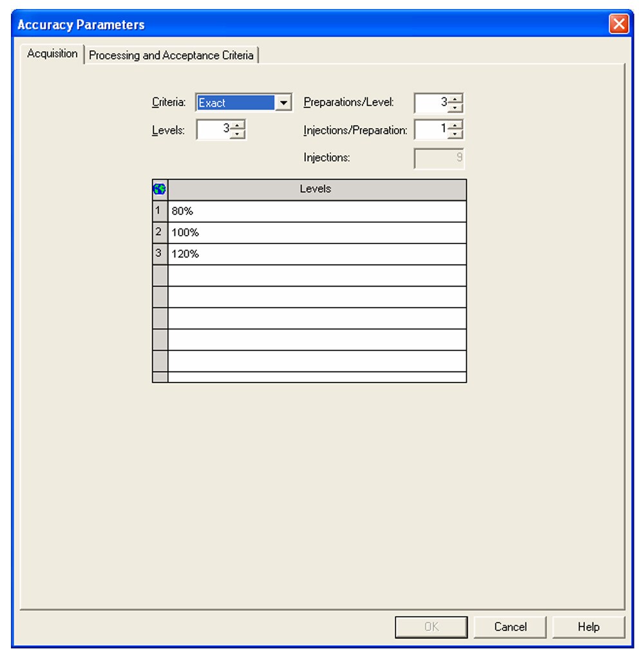Click the globe icon in the Levels table header
This screenshot has width=644, height=660.
pos(159,187)
